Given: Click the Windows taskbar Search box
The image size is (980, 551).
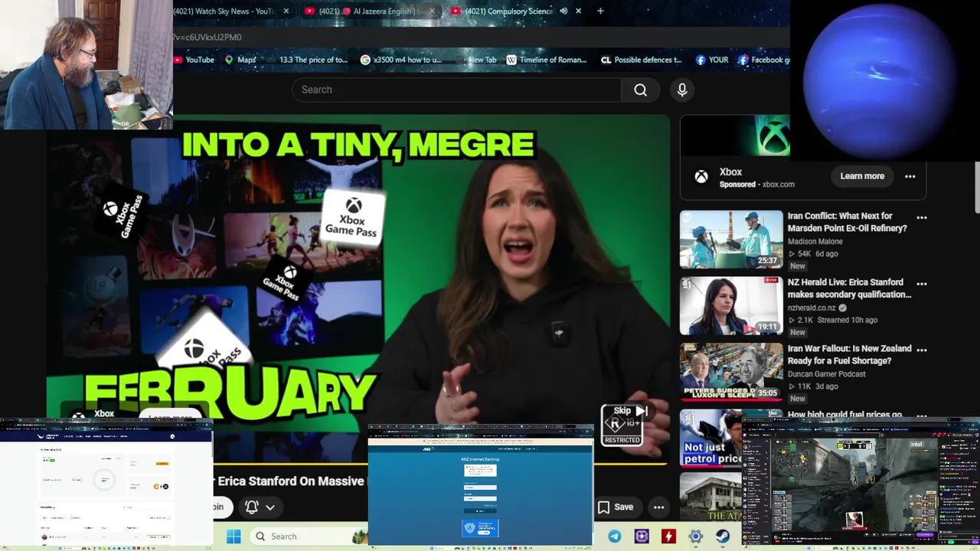Looking at the screenshot, I should (308, 536).
